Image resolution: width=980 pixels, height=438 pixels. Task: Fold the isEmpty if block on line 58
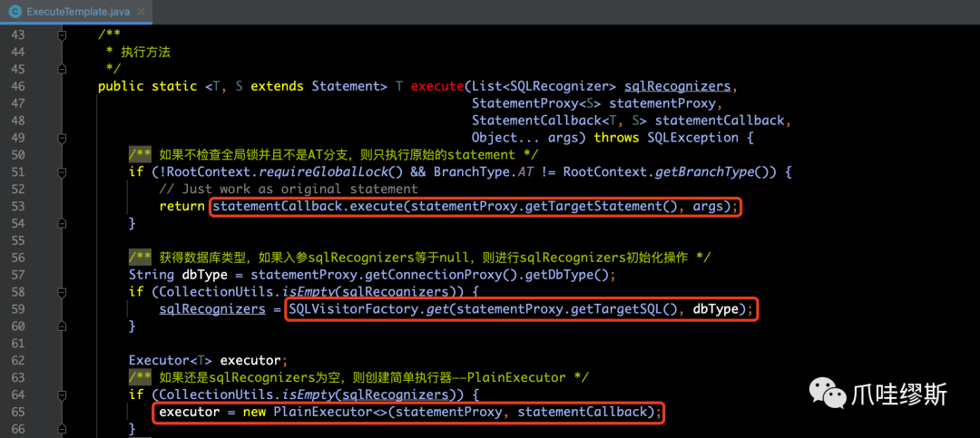62,292
